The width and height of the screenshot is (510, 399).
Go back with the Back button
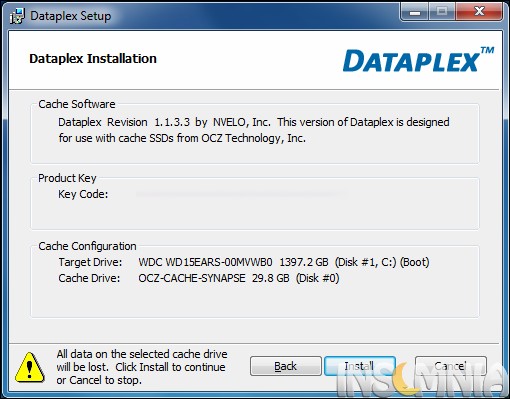(x=286, y=366)
